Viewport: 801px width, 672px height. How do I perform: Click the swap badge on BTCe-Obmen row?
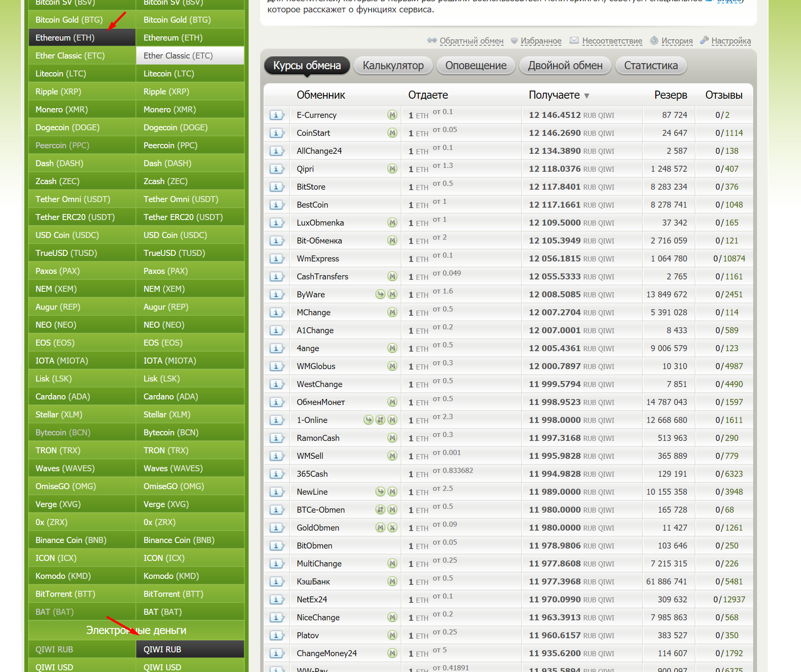point(380,510)
